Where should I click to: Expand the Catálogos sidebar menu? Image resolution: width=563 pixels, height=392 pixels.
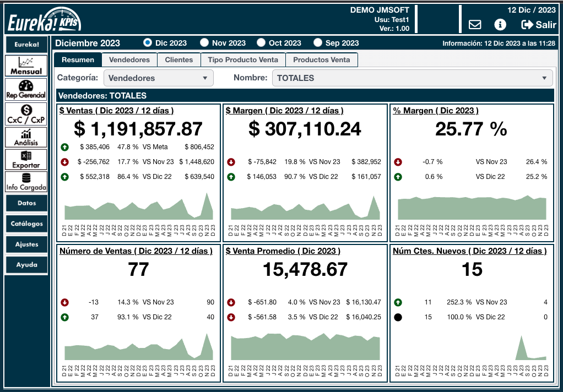(x=26, y=224)
